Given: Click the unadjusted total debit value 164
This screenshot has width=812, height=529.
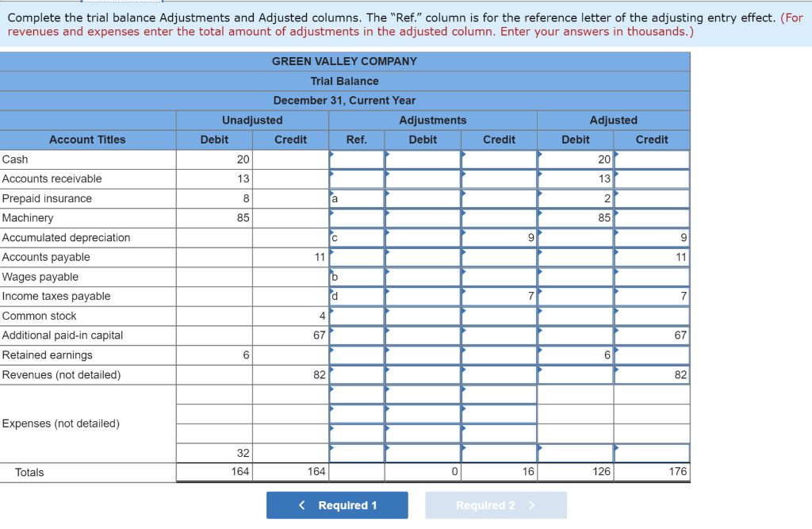Looking at the screenshot, I should coord(239,471).
